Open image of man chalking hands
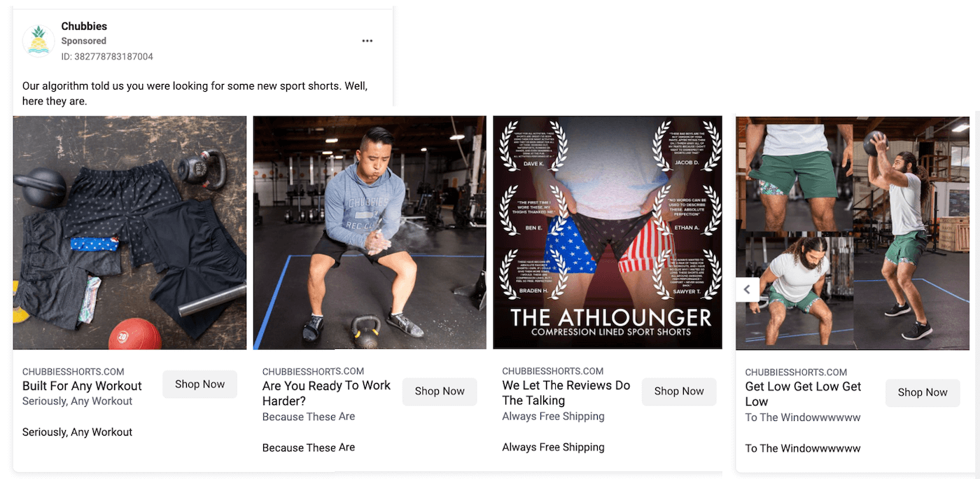This screenshot has width=980, height=479. [x=370, y=232]
